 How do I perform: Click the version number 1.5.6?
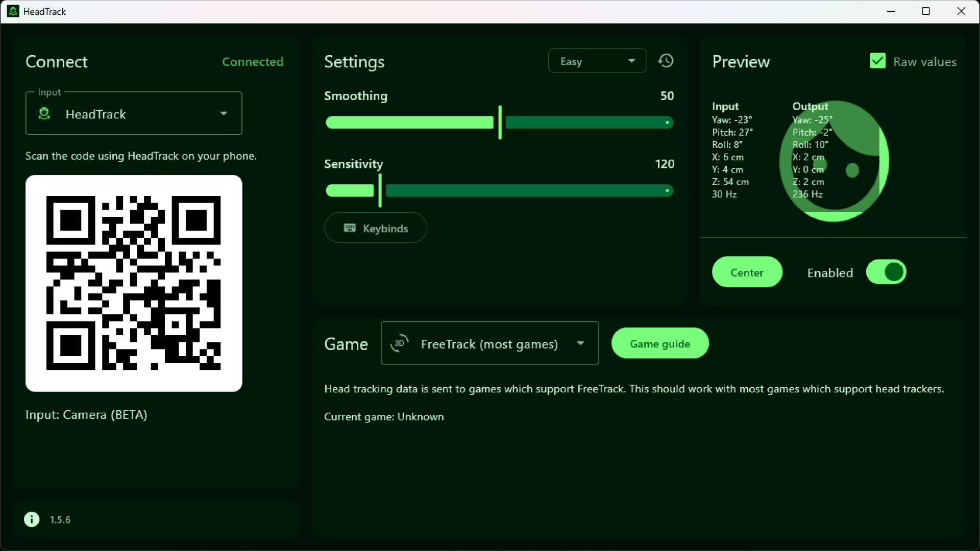tap(60, 520)
